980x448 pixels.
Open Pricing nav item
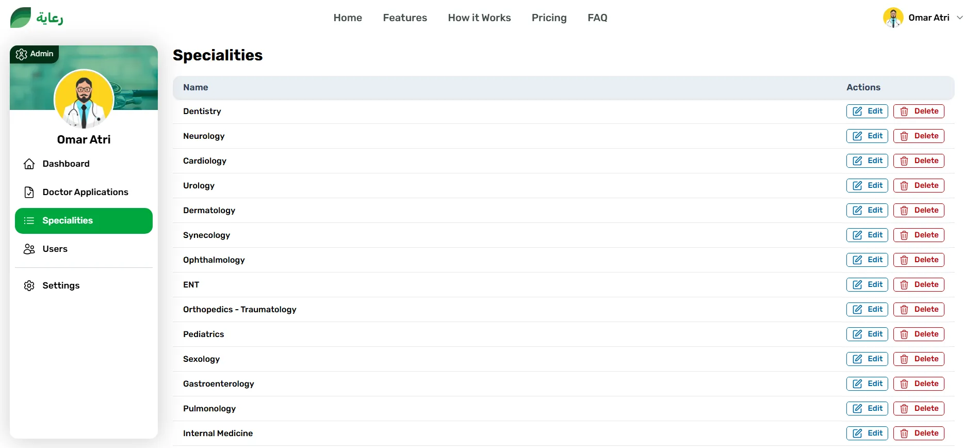549,18
